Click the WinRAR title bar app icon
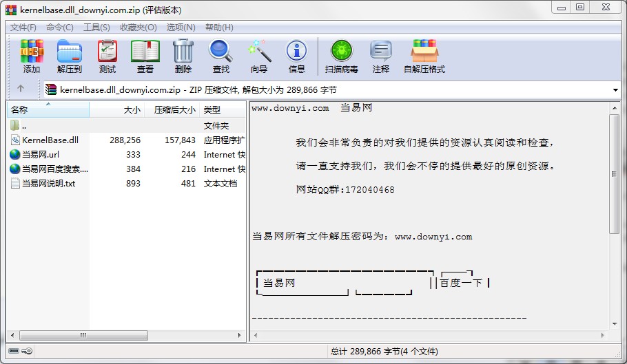 11,10
